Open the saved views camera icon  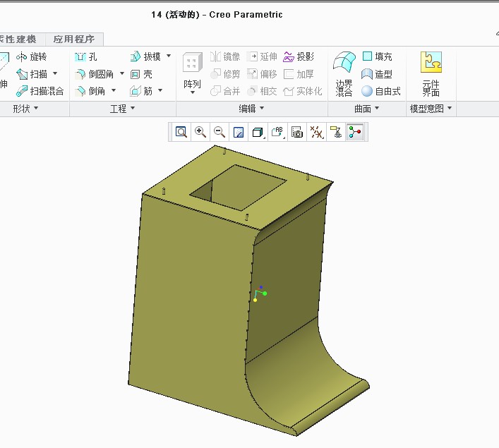(297, 132)
